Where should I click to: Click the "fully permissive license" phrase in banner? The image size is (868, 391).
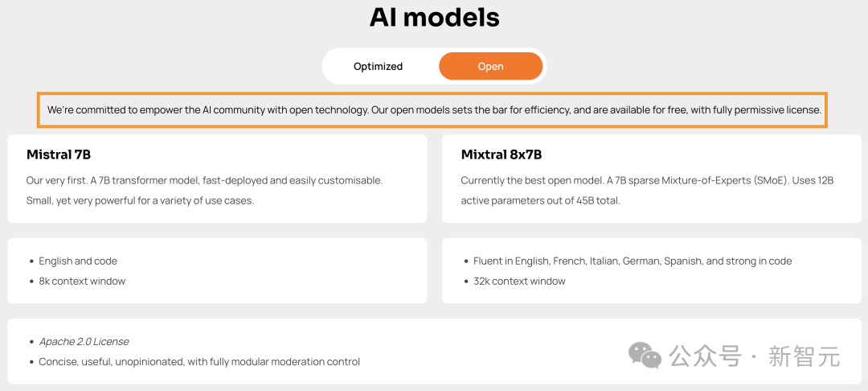coord(767,110)
